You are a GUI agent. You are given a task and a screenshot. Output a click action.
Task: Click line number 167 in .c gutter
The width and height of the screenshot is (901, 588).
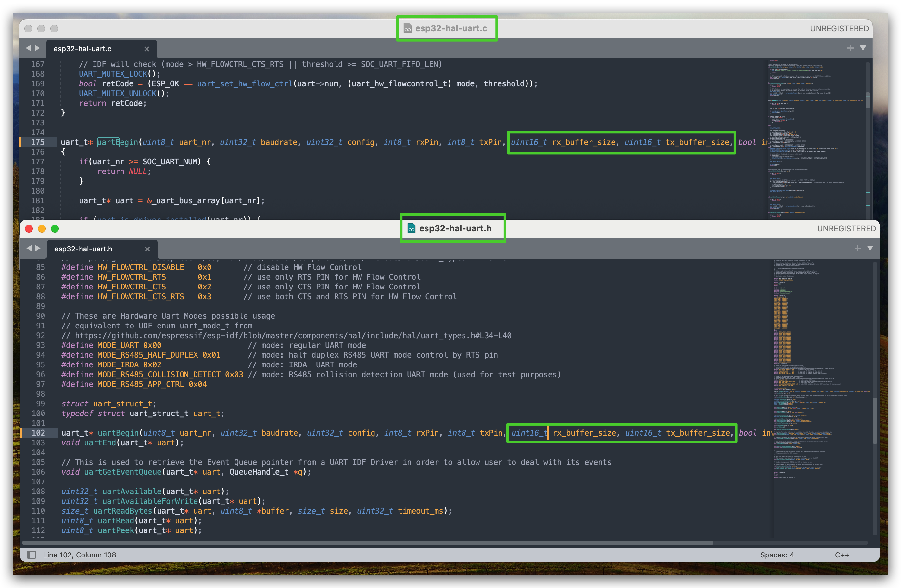click(37, 64)
